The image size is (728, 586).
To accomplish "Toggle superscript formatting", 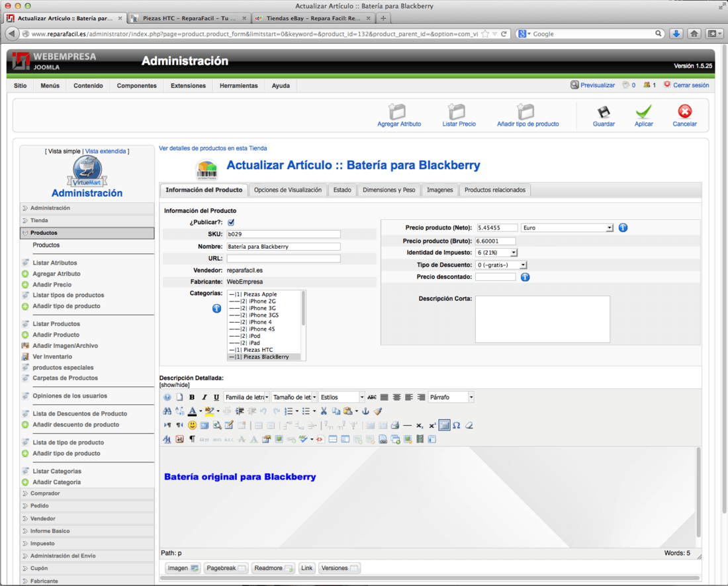I will [432, 425].
